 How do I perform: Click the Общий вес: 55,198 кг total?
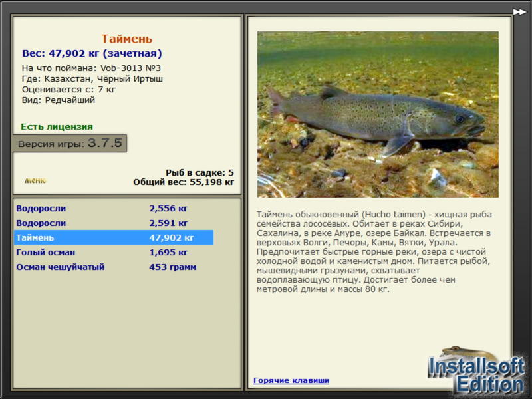pyautogui.click(x=184, y=182)
